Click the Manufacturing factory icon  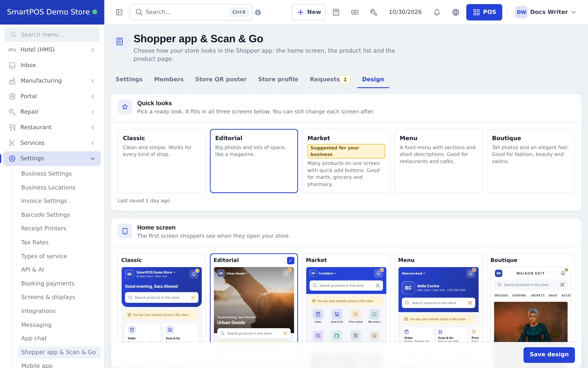(12, 81)
